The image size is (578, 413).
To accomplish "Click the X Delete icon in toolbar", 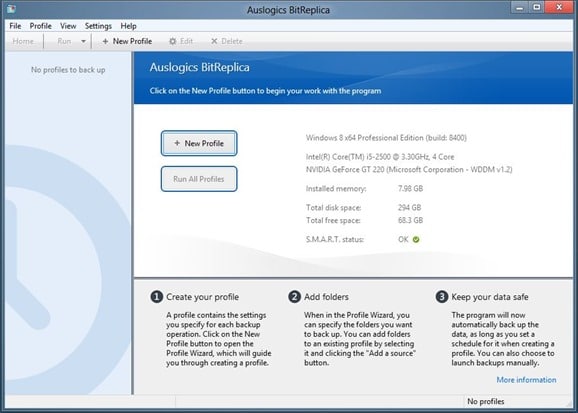I will tap(214, 41).
